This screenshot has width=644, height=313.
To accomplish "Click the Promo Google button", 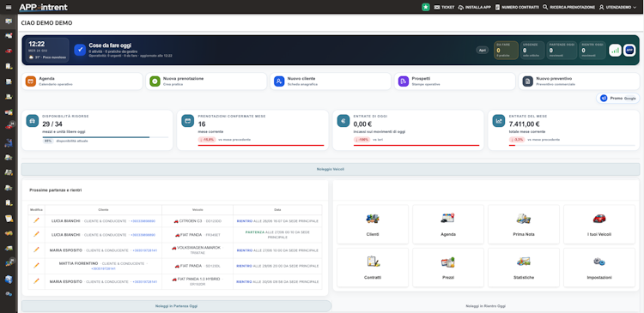I will [x=617, y=99].
